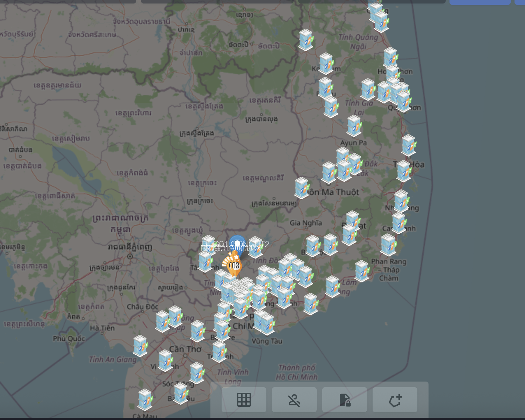The image size is (525, 420).
Task: Click the wide blue button at top edge
Action: coord(480,2)
